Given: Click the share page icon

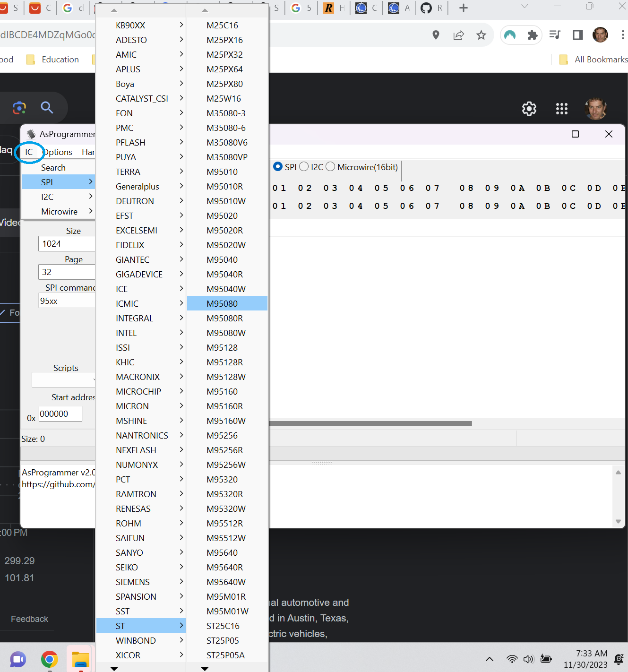Looking at the screenshot, I should pyautogui.click(x=458, y=35).
